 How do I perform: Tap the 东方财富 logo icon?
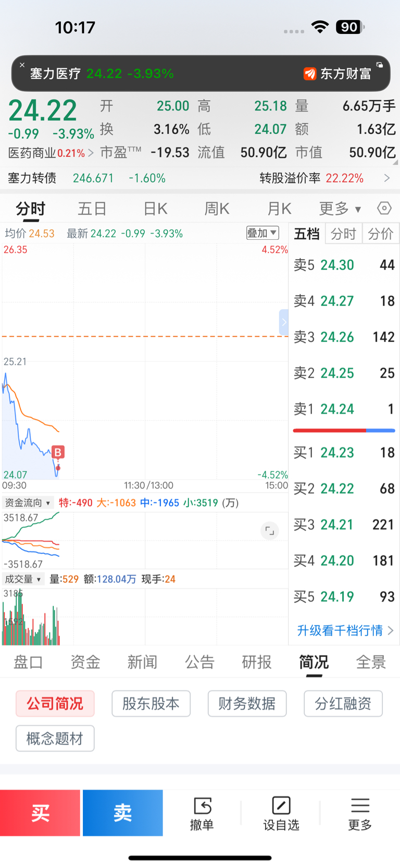point(310,74)
